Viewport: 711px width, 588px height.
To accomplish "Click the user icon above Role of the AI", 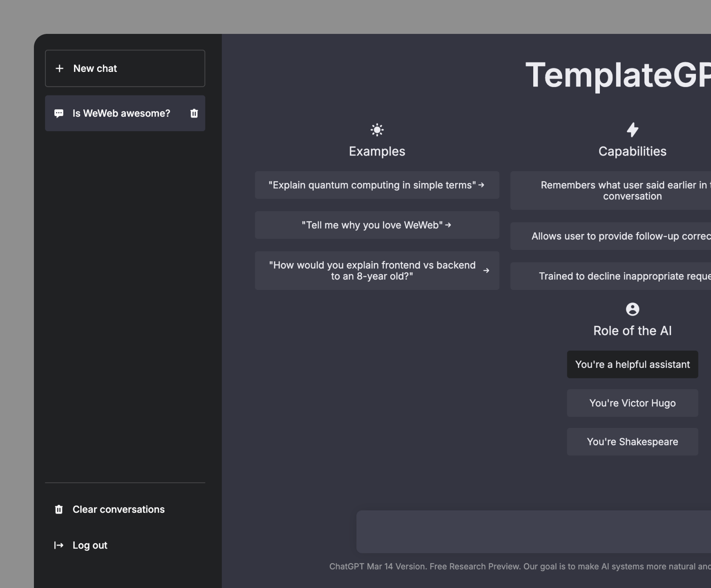I will coord(633,309).
